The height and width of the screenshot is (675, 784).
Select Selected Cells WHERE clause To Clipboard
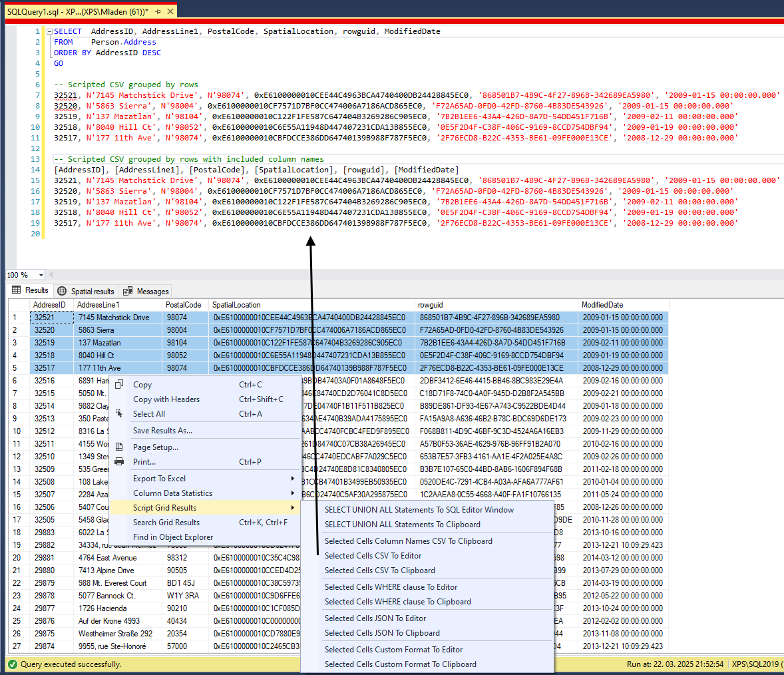click(x=398, y=602)
